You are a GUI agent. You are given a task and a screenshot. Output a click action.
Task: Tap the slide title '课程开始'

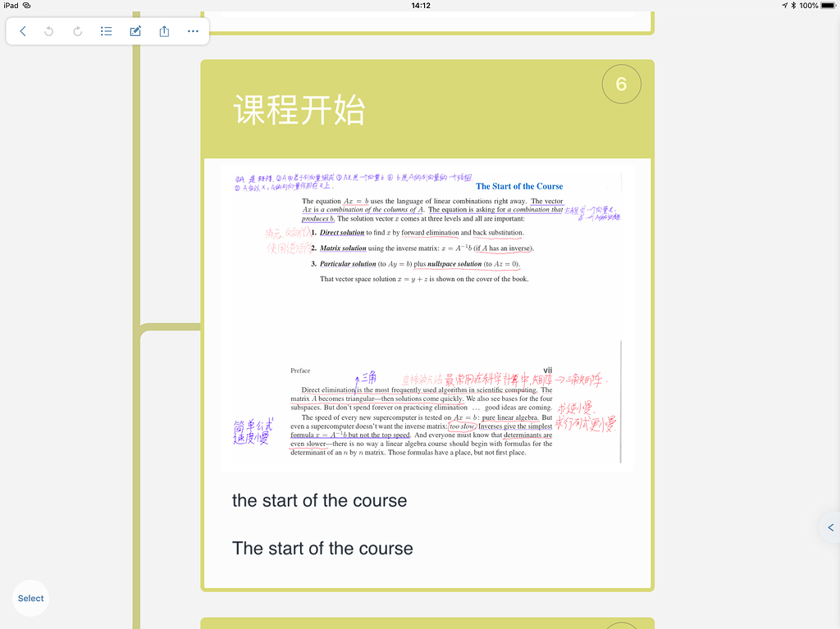(x=300, y=111)
